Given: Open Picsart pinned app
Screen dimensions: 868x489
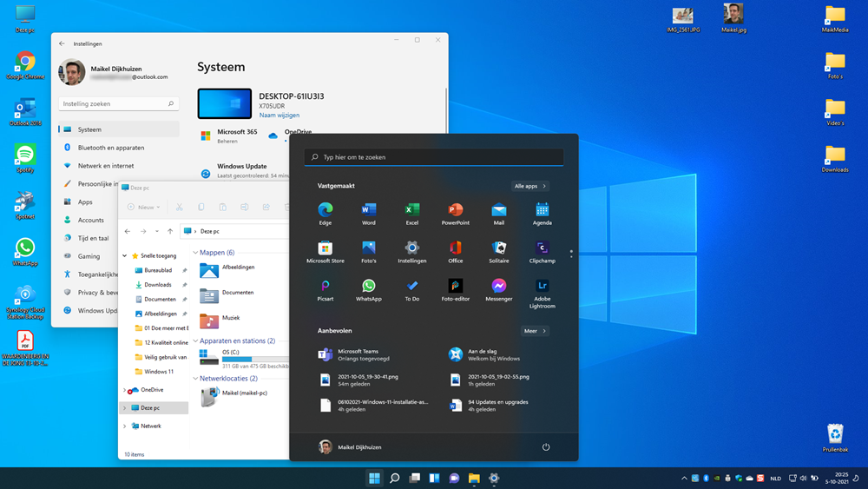Looking at the screenshot, I should [x=325, y=290].
